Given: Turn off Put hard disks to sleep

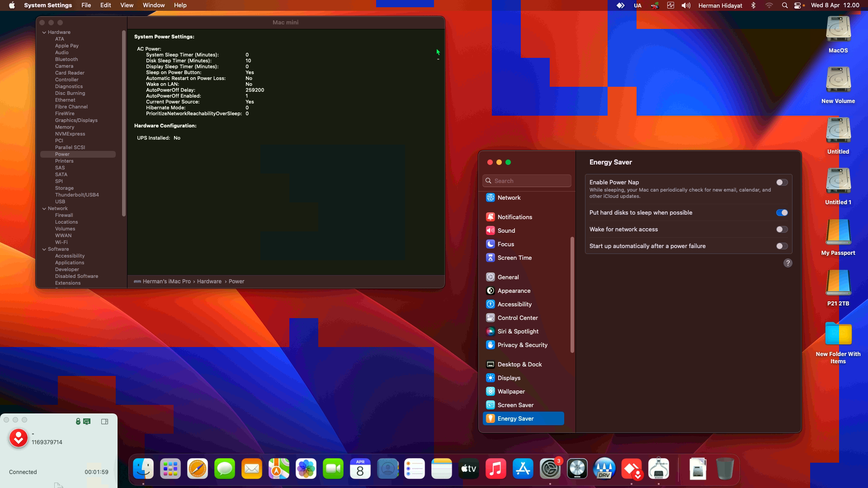Looking at the screenshot, I should click(x=782, y=213).
